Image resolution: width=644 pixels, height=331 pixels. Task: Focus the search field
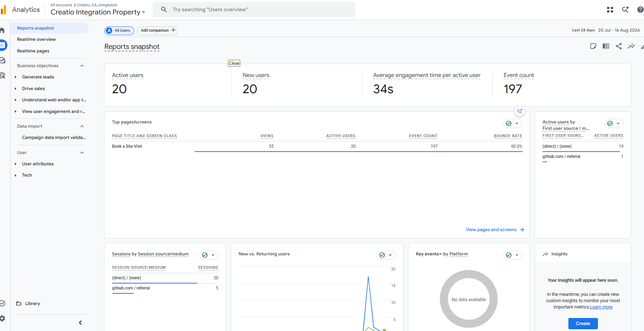254,9
